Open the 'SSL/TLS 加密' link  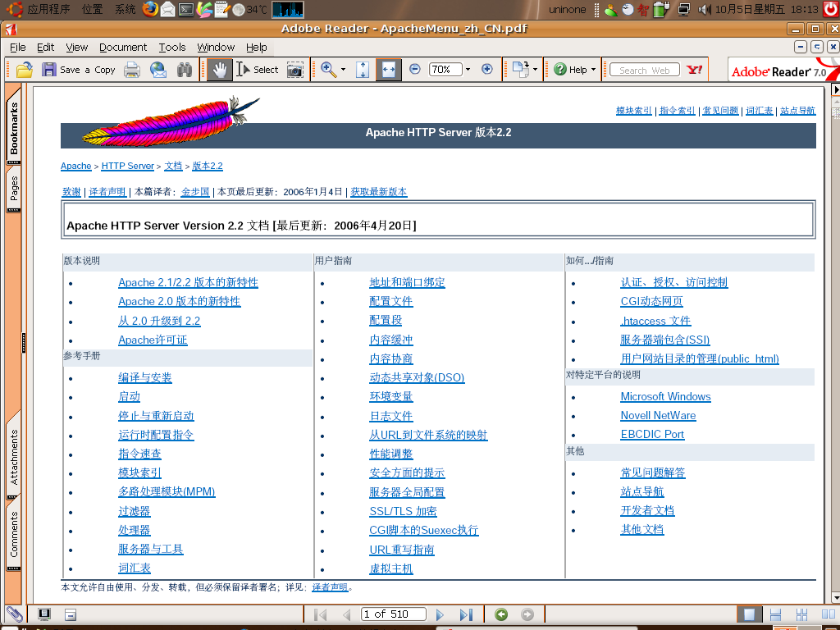pos(403,511)
